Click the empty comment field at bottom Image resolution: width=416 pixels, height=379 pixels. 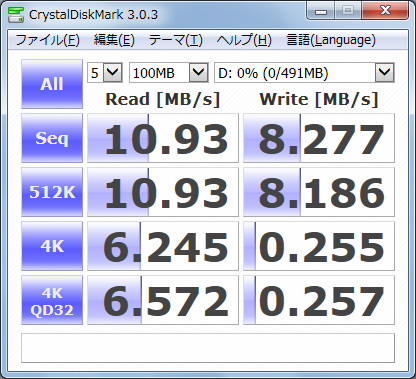tap(208, 348)
